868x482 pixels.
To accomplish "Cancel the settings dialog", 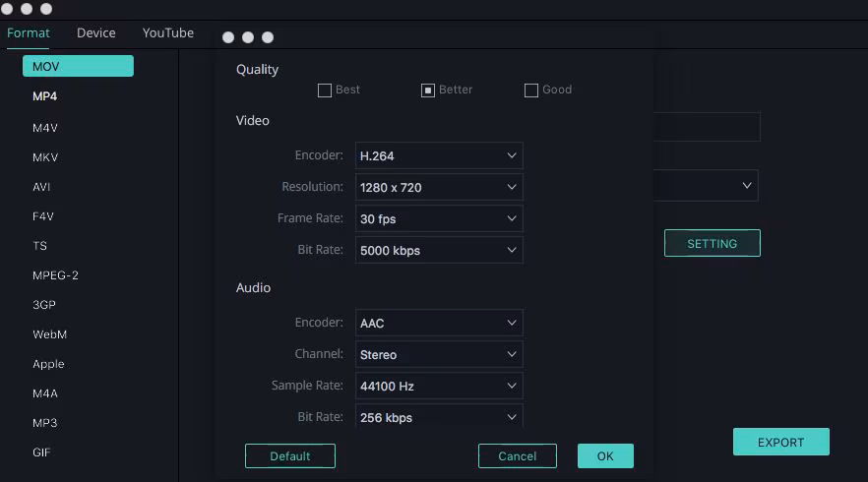I will (x=518, y=455).
